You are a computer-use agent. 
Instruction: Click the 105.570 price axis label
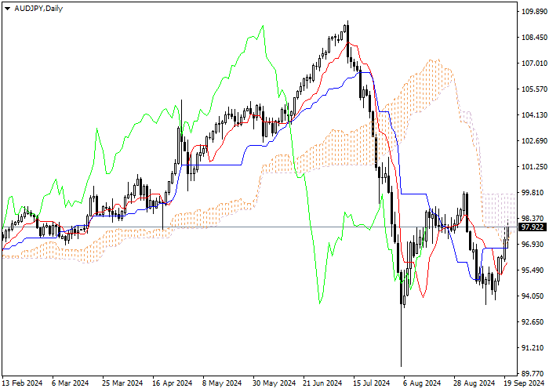[x=534, y=89]
